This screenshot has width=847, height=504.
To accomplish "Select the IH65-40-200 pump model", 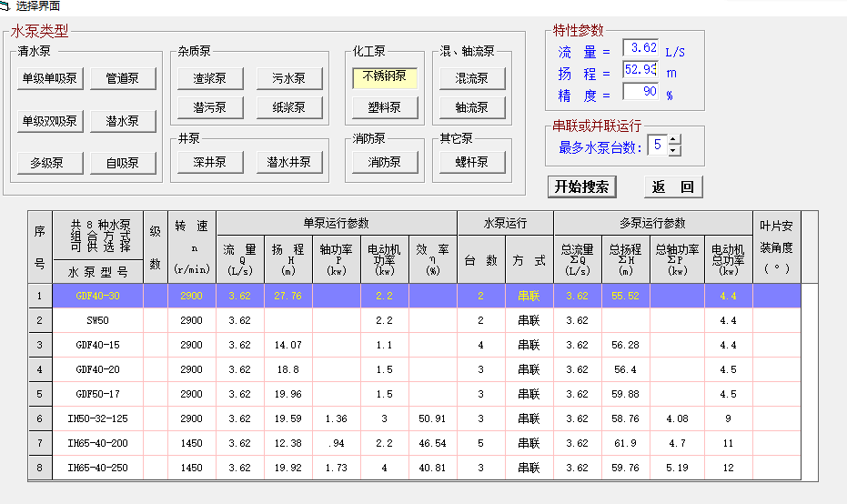I will [x=97, y=443].
